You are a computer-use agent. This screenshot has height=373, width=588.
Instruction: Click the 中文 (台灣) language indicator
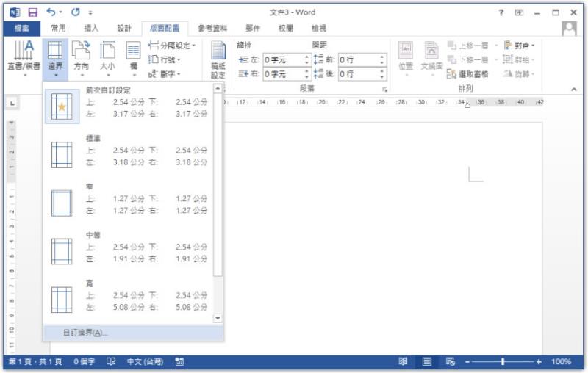pos(145,362)
